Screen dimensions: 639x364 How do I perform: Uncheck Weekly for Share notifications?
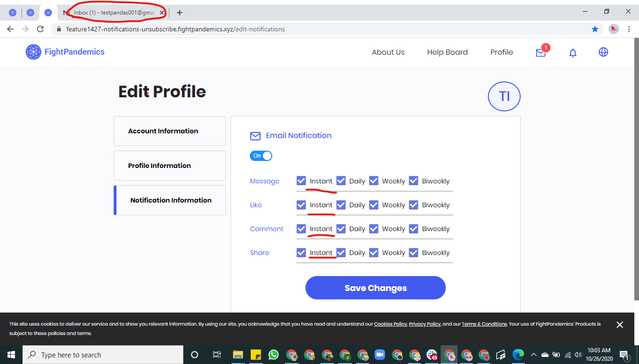click(374, 252)
